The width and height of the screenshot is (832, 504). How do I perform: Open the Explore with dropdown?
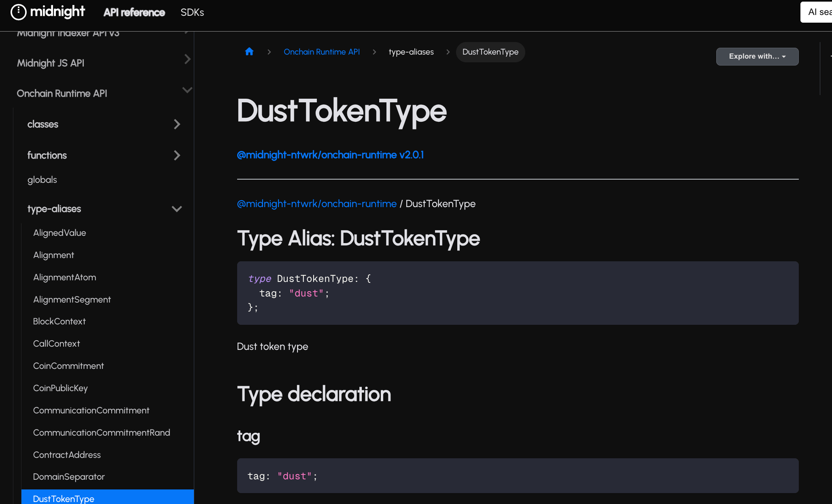click(757, 56)
